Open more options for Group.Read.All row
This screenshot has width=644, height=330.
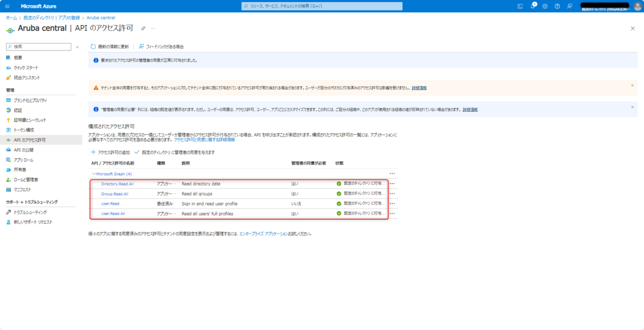(392, 193)
